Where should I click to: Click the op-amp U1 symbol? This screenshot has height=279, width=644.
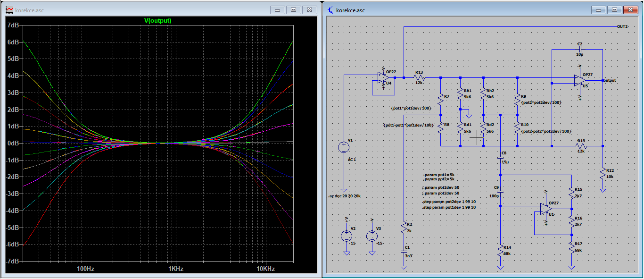tap(546, 209)
